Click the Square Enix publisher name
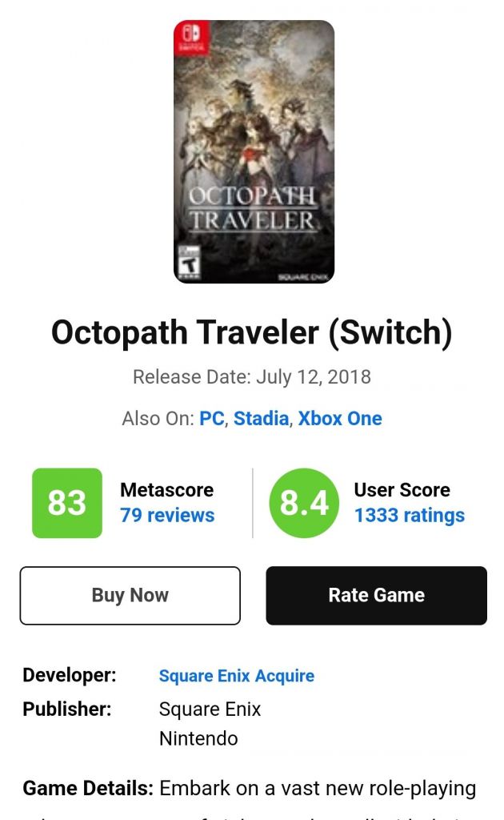 click(x=210, y=709)
